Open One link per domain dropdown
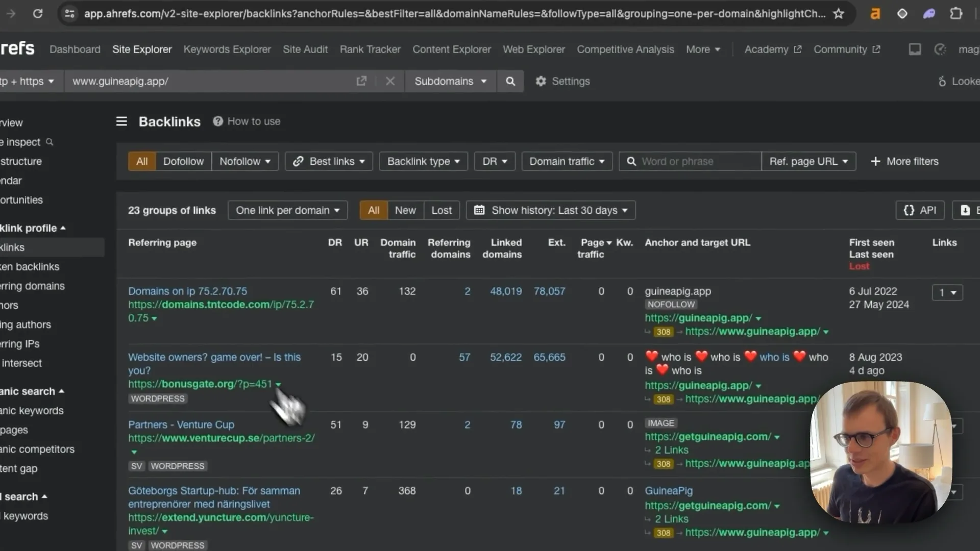This screenshot has height=551, width=980. point(287,210)
